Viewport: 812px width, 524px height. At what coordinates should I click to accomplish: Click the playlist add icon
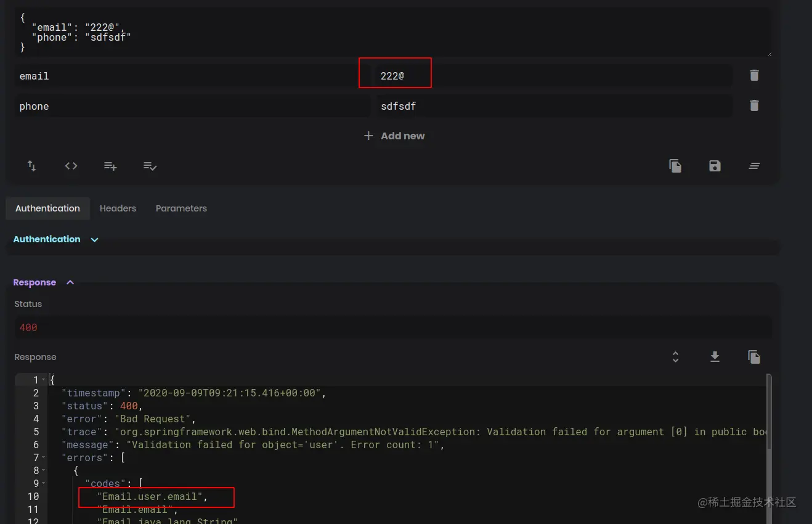(110, 166)
